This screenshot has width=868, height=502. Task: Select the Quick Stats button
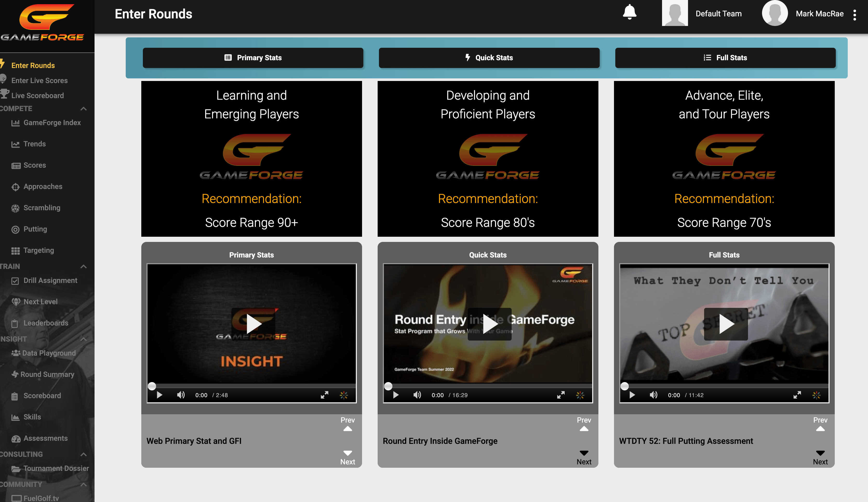point(489,58)
